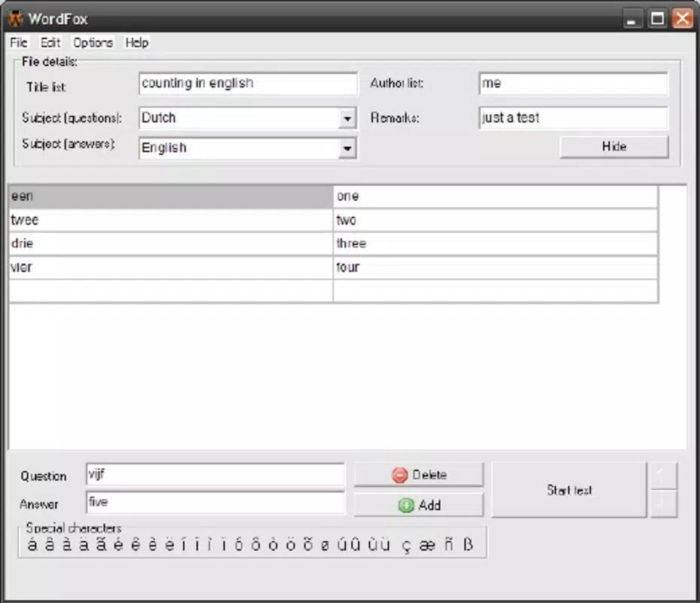Screen dimensions: 700x603
Task: Insert the special character ä
Action: point(84,544)
